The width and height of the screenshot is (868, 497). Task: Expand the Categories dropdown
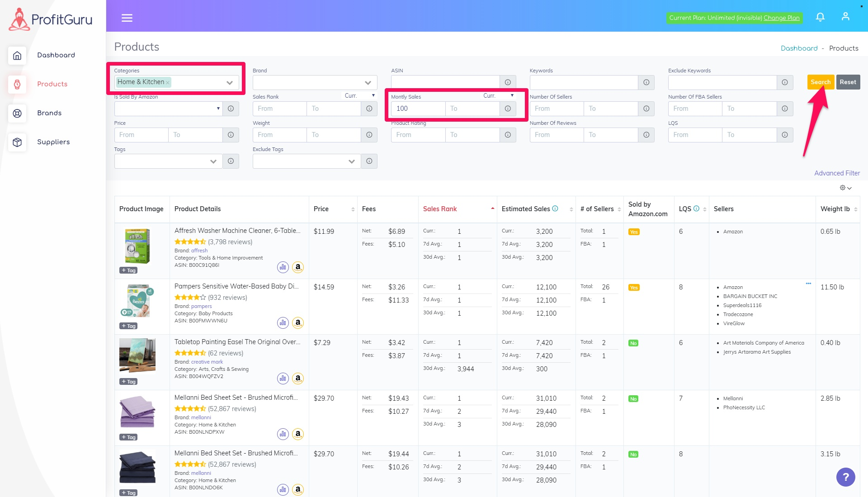click(230, 83)
